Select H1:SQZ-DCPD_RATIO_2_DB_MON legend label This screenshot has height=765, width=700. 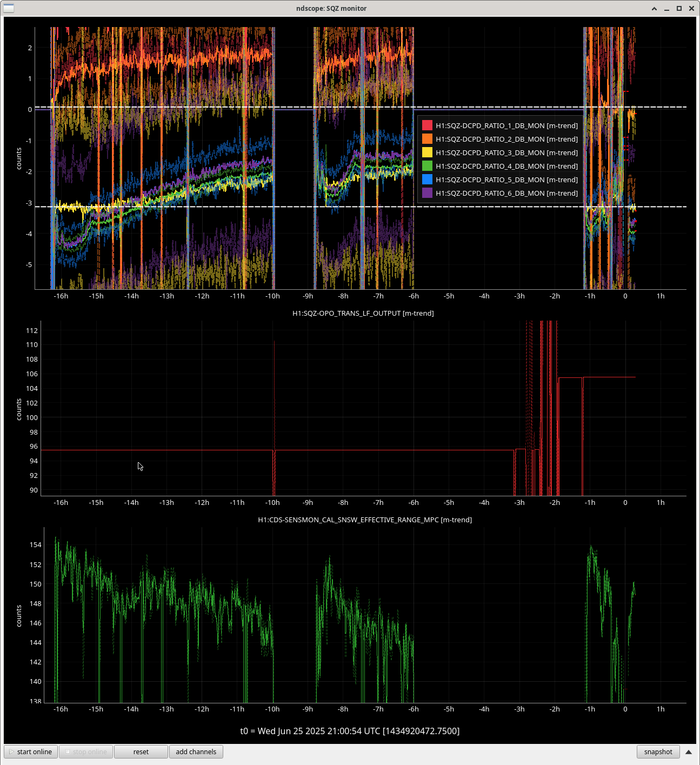tap(506, 139)
